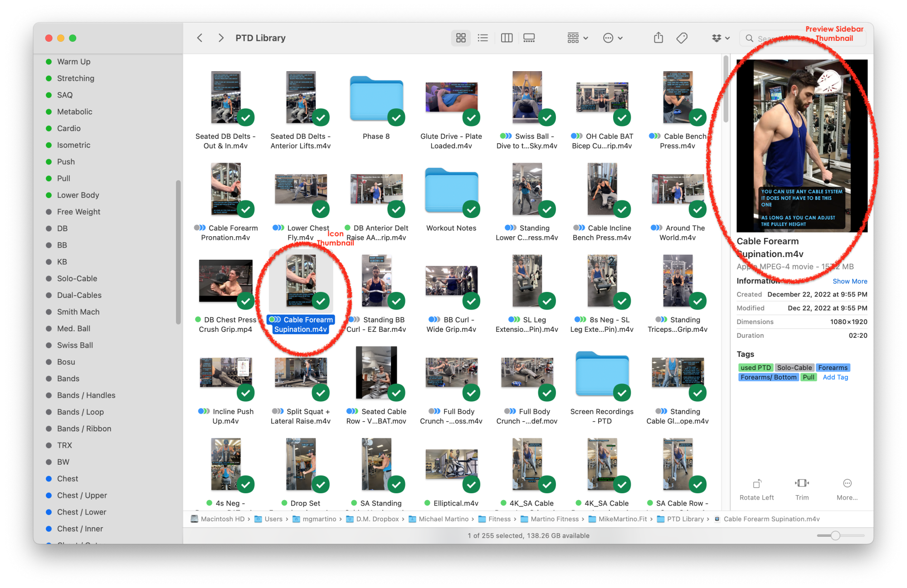
Task: Click Add Tag under the Tags section
Action: coord(835,377)
